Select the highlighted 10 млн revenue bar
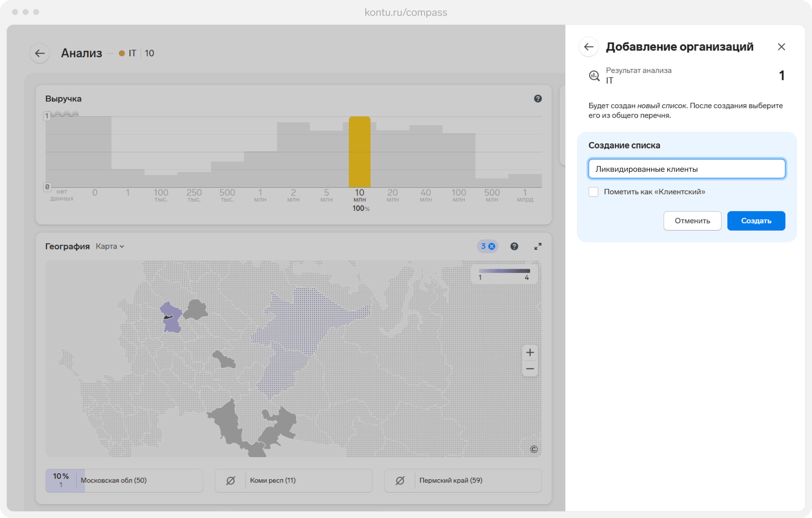This screenshot has height=518, width=812. 360,152
